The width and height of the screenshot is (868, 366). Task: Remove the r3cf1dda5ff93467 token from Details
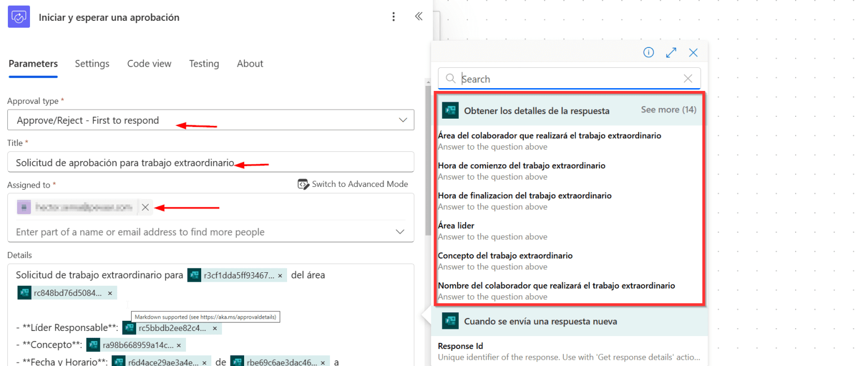coord(280,276)
